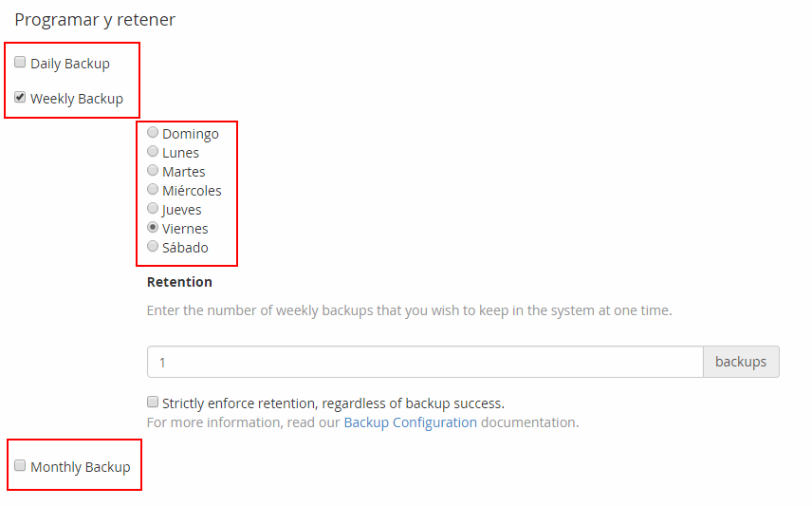Enable the Daily Backup checkbox
The image size is (812, 506).
coord(20,63)
